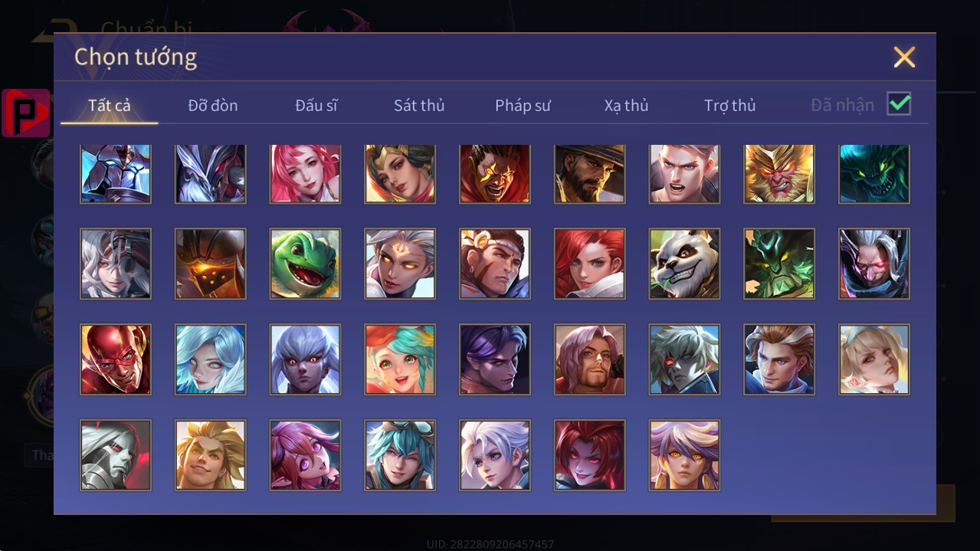The height and width of the screenshot is (551, 980).
Task: Select the Tất cả tab
Action: coord(110,106)
